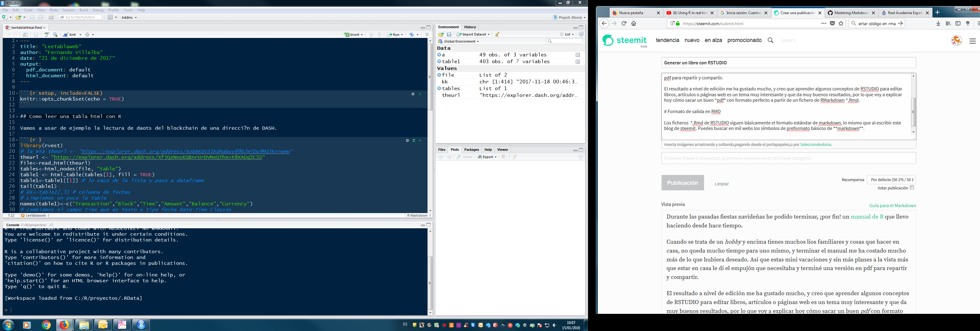This screenshot has height=331, width=980.
Task: Open 'Guía para el Markdown' link
Action: pos(892,205)
